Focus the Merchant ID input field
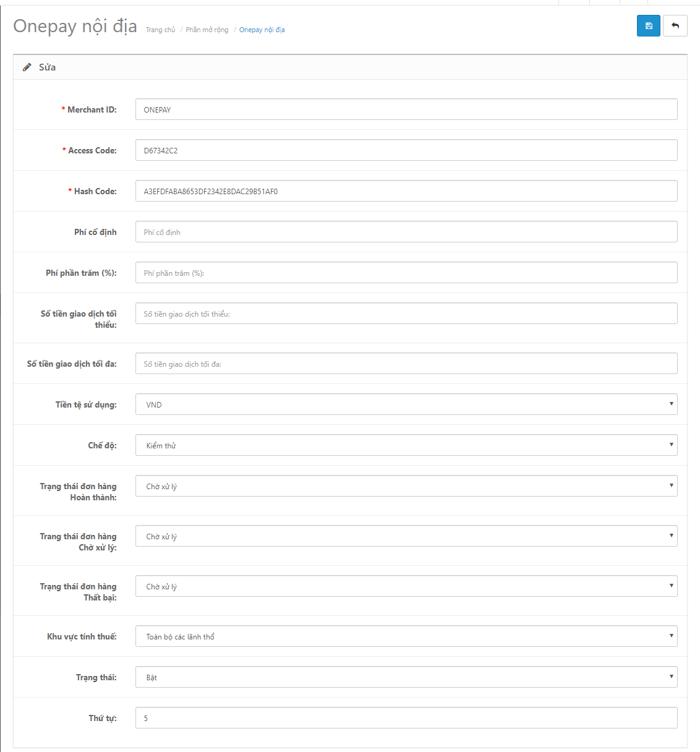Screen dimensions: 700x752 [x=406, y=109]
